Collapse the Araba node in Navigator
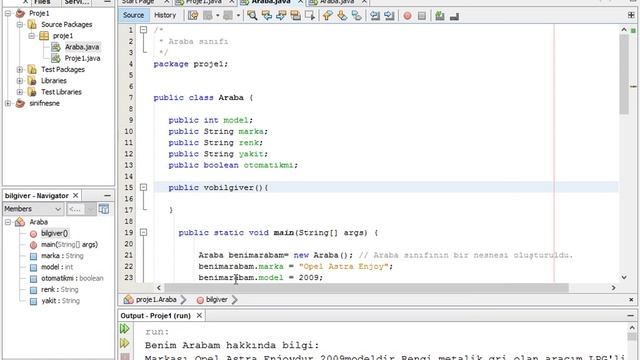Image resolution: width=640 pixels, height=360 pixels. tap(8, 222)
